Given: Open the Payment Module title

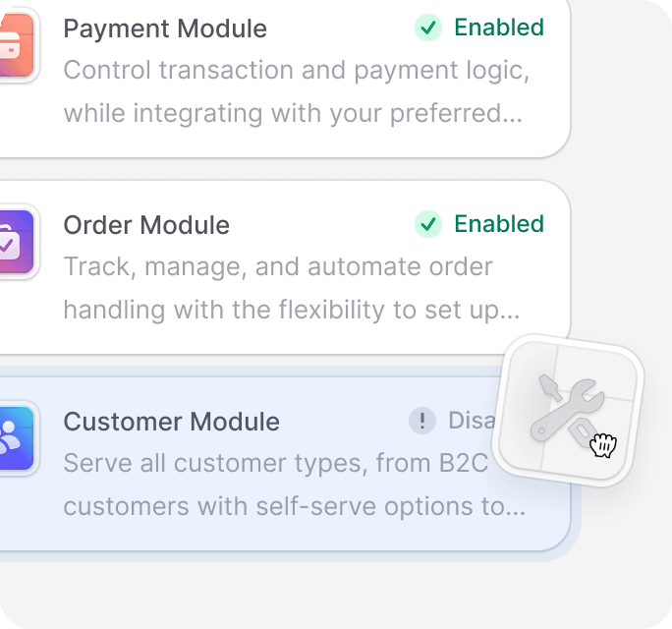Looking at the screenshot, I should click(165, 29).
